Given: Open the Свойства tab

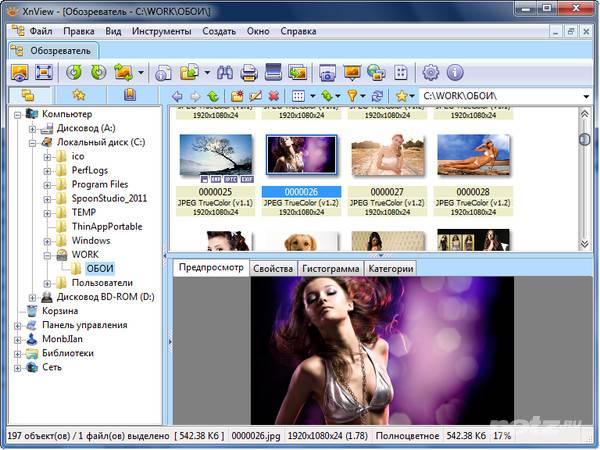Looking at the screenshot, I should click(x=272, y=268).
